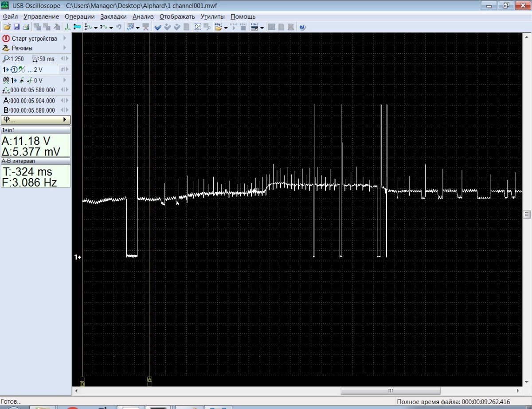
Task: Click the red power Start device icon
Action: [x=6, y=39]
